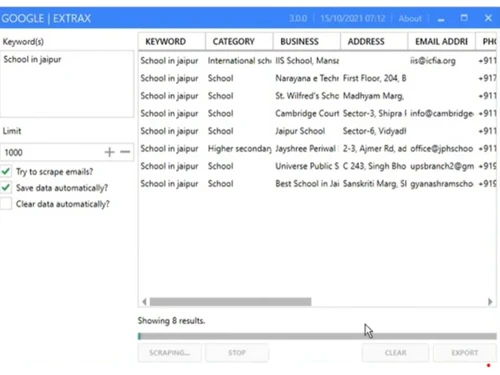500x375 pixels.
Task: Select the 'Narayana e Techr' business cell
Action: point(307,78)
